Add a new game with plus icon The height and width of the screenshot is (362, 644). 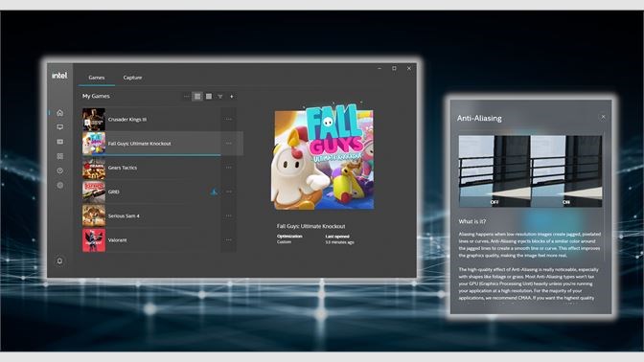[x=232, y=97]
